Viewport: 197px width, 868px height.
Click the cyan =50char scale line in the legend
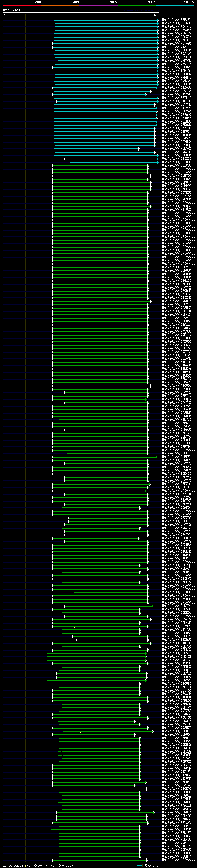point(139,866)
